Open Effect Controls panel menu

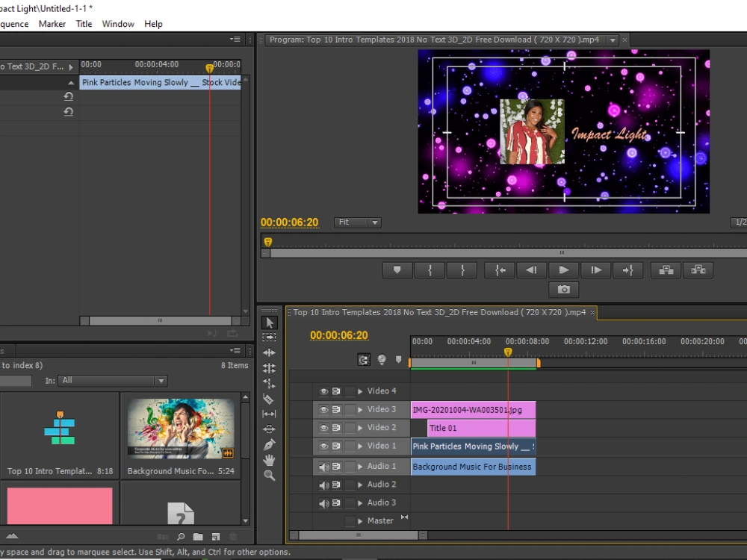[235, 39]
